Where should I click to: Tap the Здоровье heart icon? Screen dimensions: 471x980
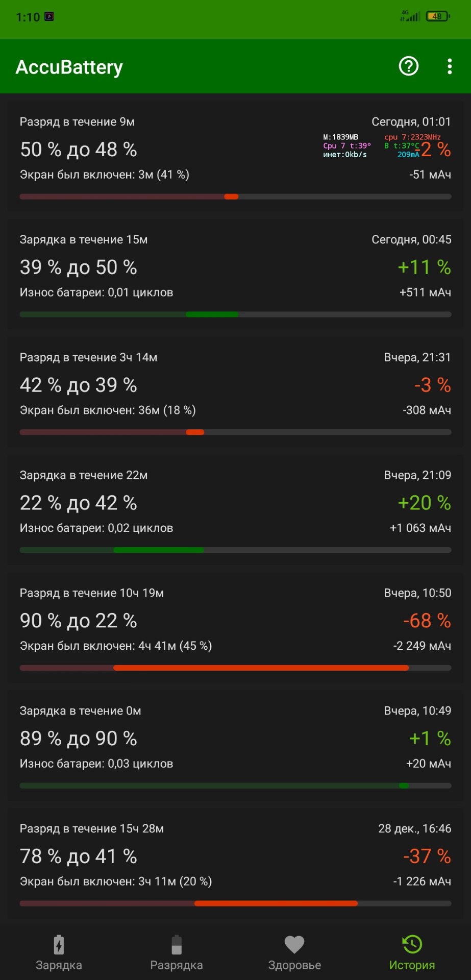tap(294, 945)
